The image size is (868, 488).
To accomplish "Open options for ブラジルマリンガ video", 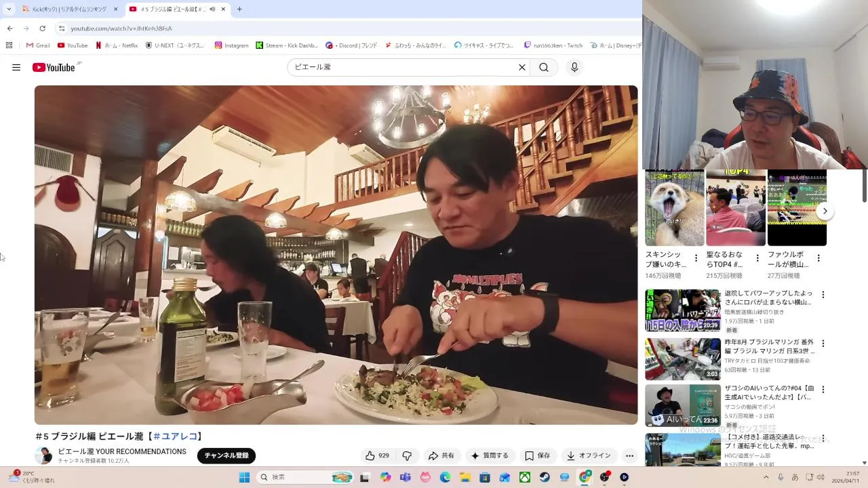I will pyautogui.click(x=823, y=343).
